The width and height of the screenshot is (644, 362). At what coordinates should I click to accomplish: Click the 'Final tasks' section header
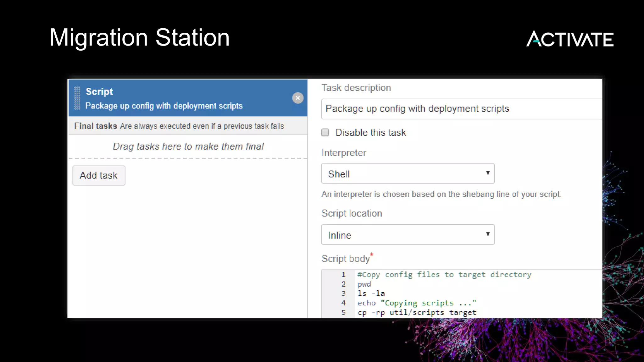coord(188,126)
